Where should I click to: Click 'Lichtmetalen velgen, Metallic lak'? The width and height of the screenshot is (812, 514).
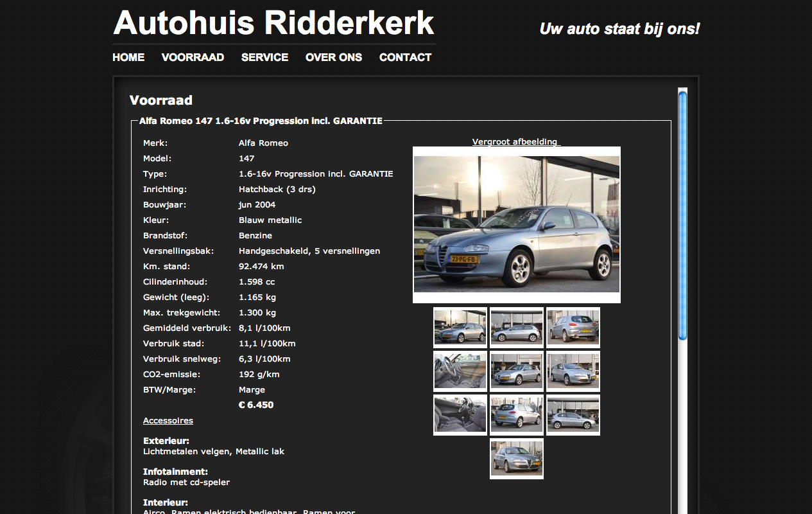click(x=214, y=452)
